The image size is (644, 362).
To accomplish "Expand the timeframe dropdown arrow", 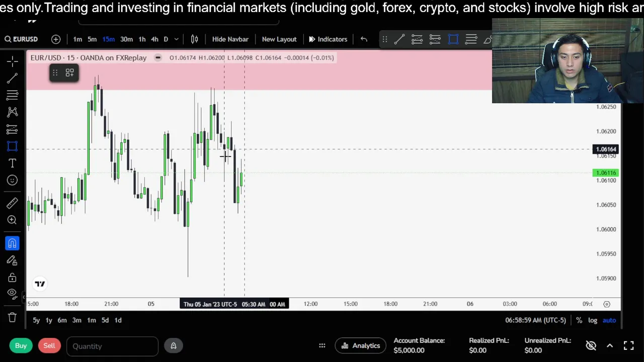I will coord(176,39).
